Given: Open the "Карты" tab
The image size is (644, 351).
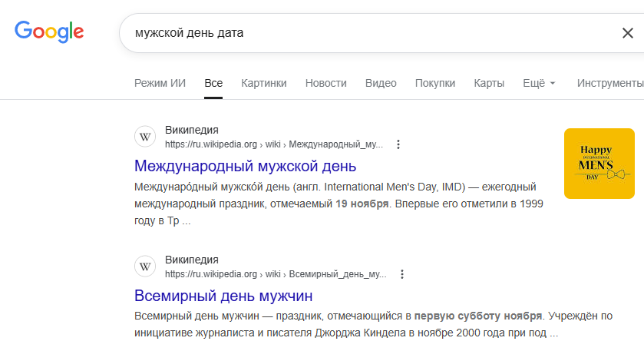Looking at the screenshot, I should (489, 83).
